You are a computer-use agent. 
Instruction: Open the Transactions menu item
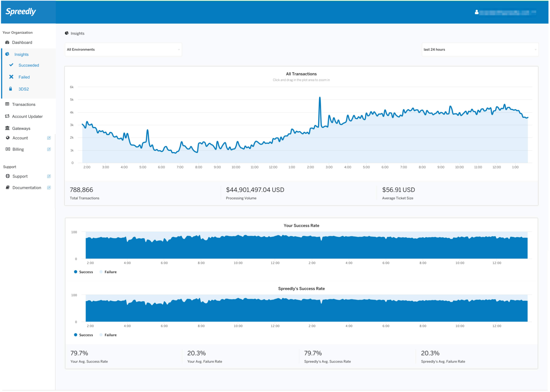pyautogui.click(x=24, y=105)
